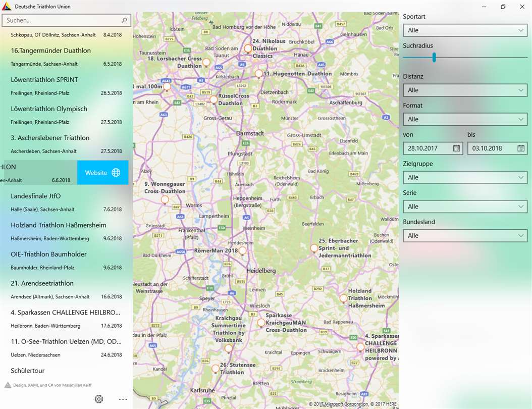Expand the Distanz dropdown
This screenshot has width=532, height=409.
tap(465, 90)
